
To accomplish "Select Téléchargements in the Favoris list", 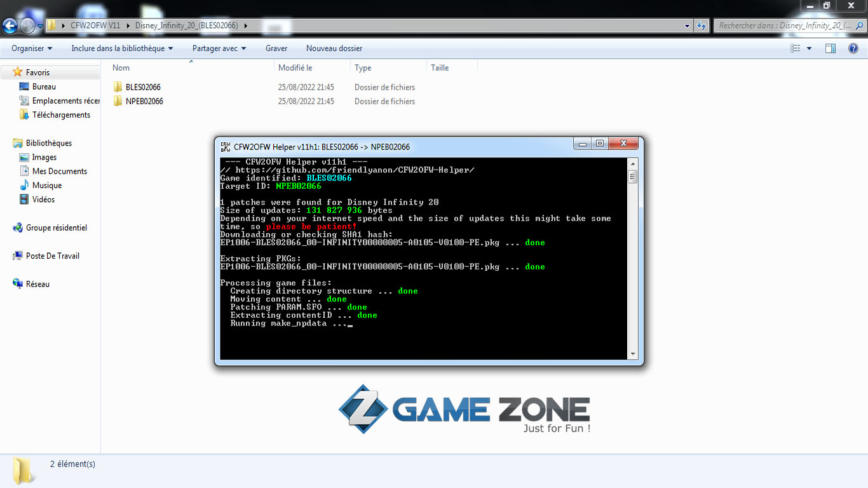I will (x=61, y=115).
